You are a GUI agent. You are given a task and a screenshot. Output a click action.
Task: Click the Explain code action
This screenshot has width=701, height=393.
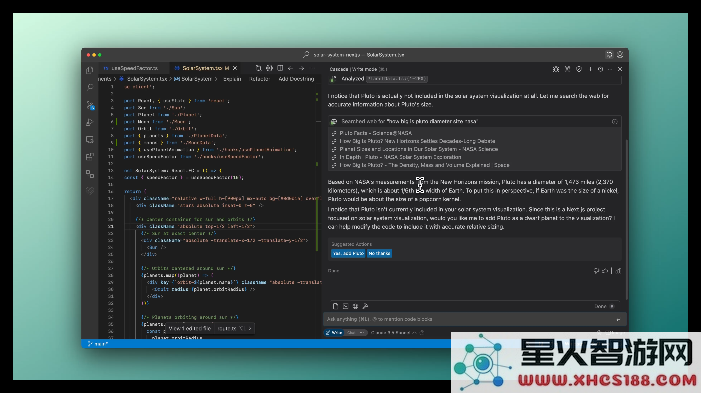(x=232, y=79)
